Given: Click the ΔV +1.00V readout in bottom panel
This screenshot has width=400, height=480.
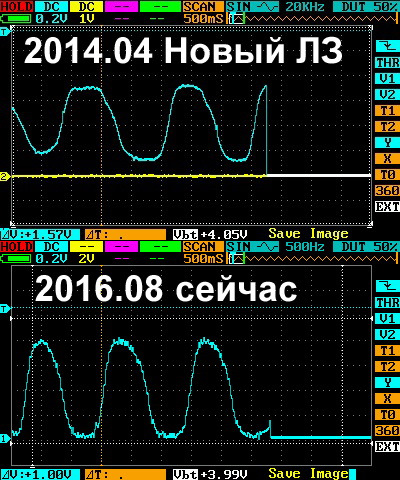Looking at the screenshot, I should coord(40,474).
